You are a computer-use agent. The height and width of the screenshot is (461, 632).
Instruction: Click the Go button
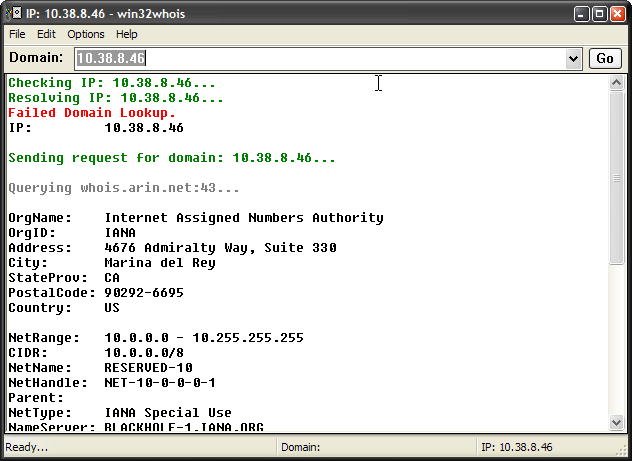pos(605,58)
